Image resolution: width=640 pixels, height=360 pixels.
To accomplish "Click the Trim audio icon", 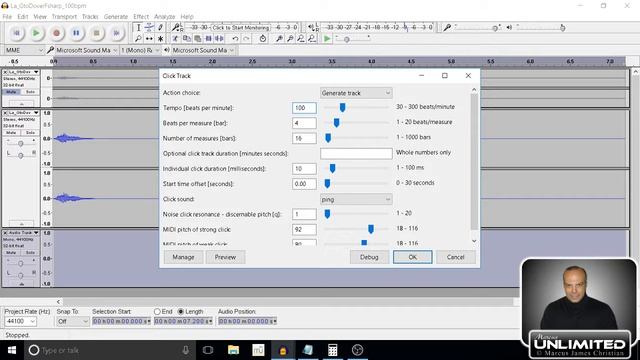I will [x=209, y=39].
